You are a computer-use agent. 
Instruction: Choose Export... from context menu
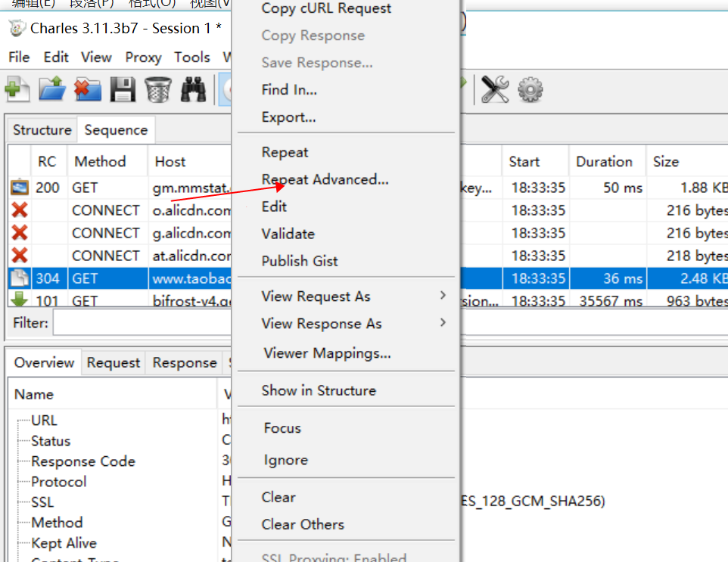(288, 117)
